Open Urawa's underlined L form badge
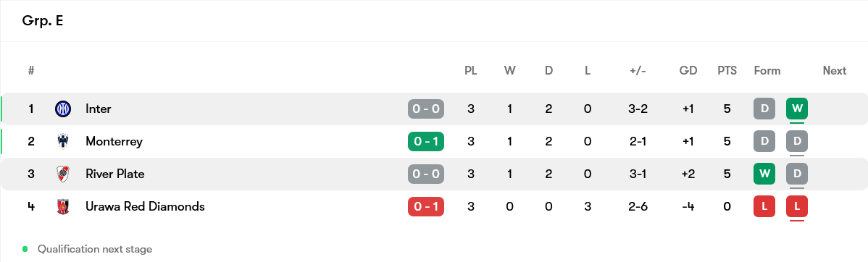 [797, 207]
